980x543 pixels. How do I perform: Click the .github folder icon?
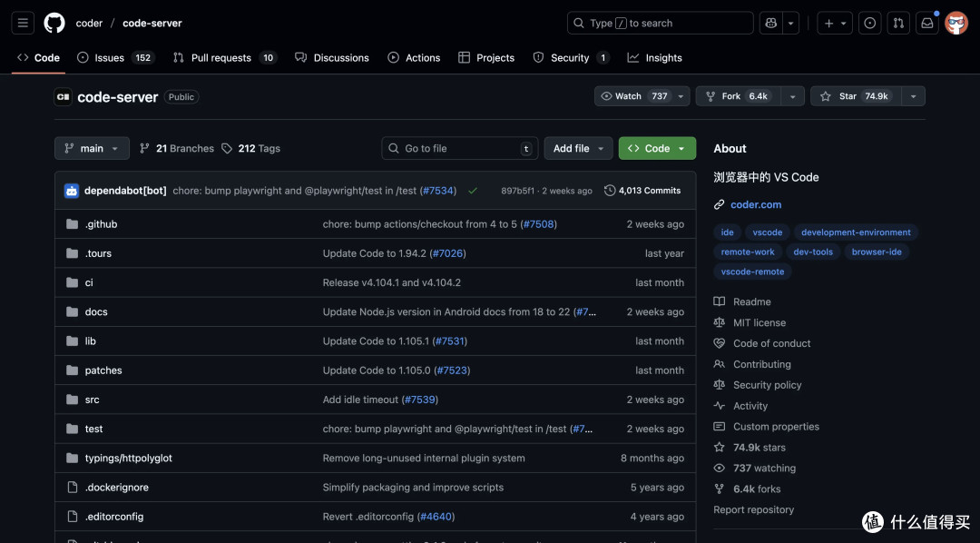pyautogui.click(x=73, y=224)
